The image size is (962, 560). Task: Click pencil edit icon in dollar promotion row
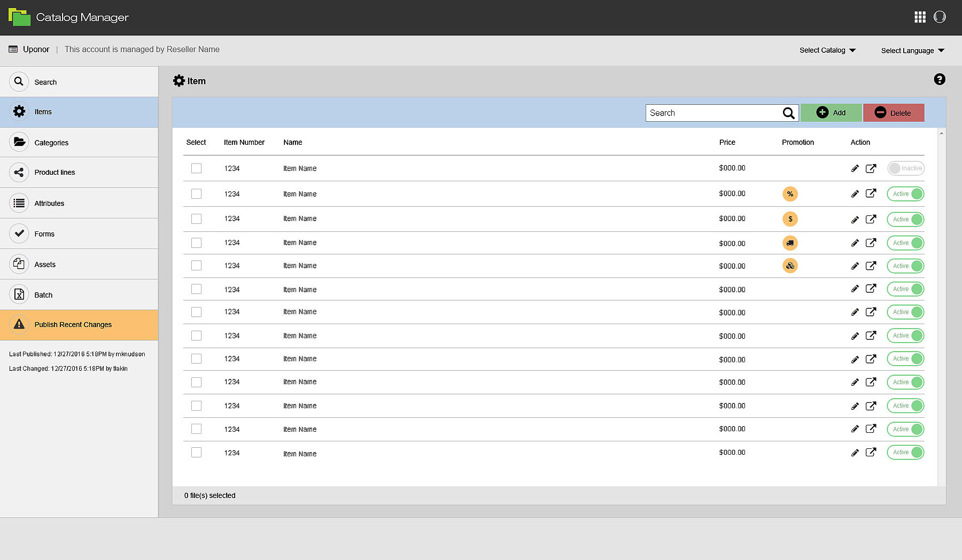coord(855,219)
